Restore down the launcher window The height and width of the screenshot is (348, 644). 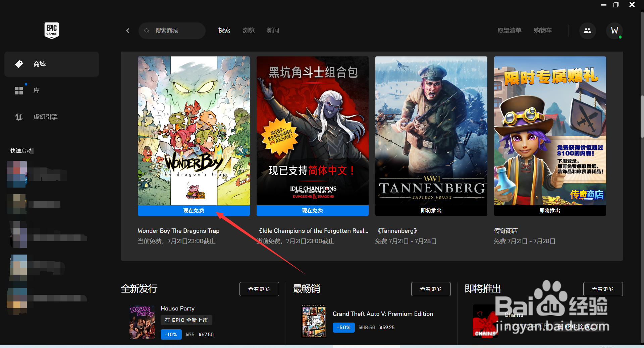click(x=616, y=5)
